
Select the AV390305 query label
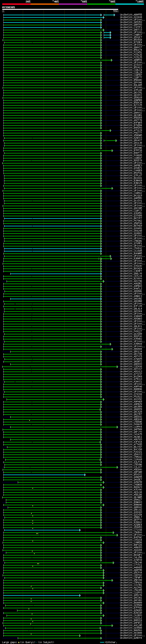[x=8, y=8]
